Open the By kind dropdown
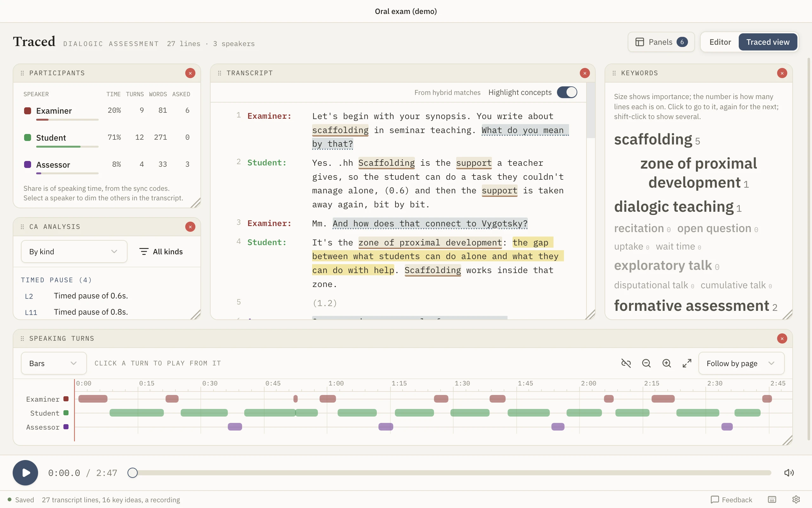812x508 pixels. 74,251
